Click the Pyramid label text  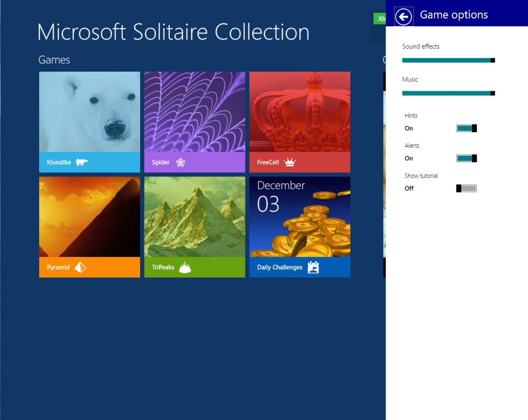[x=58, y=267]
